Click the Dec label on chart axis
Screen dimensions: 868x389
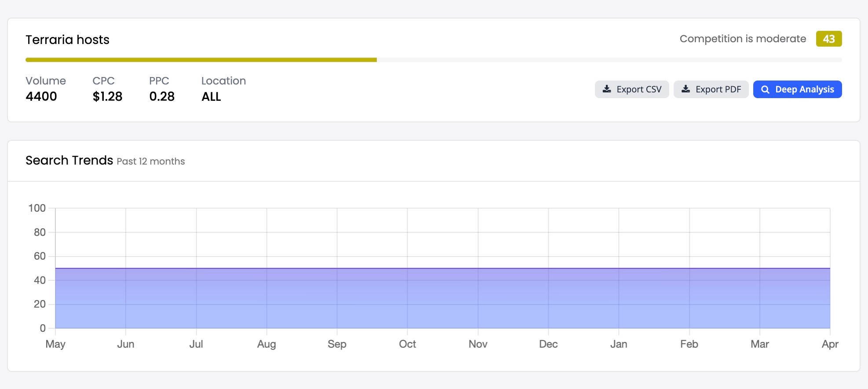point(548,344)
